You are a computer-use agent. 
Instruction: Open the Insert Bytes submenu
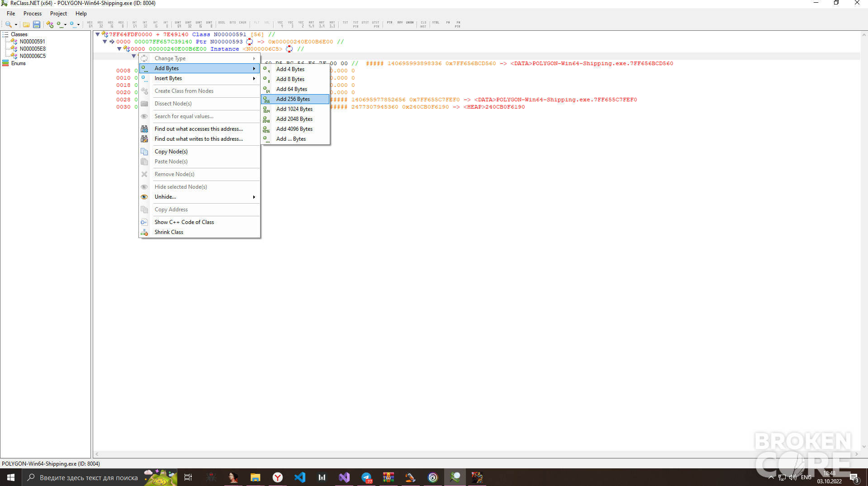coord(199,78)
